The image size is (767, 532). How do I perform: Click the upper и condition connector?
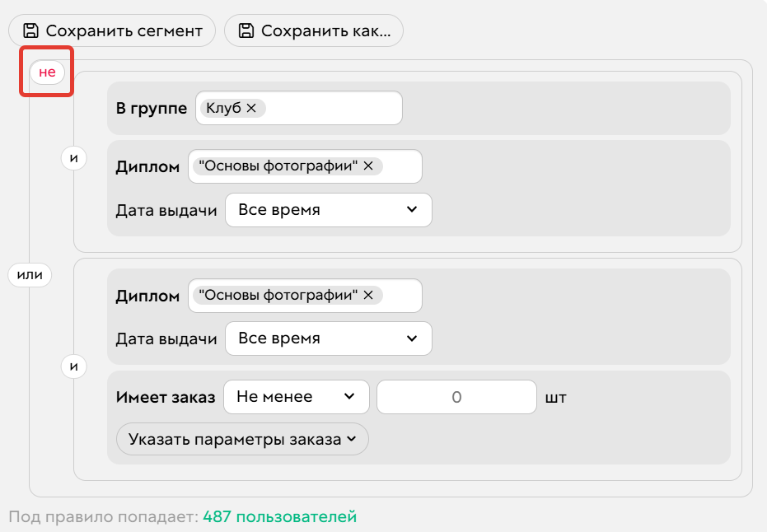(x=74, y=158)
